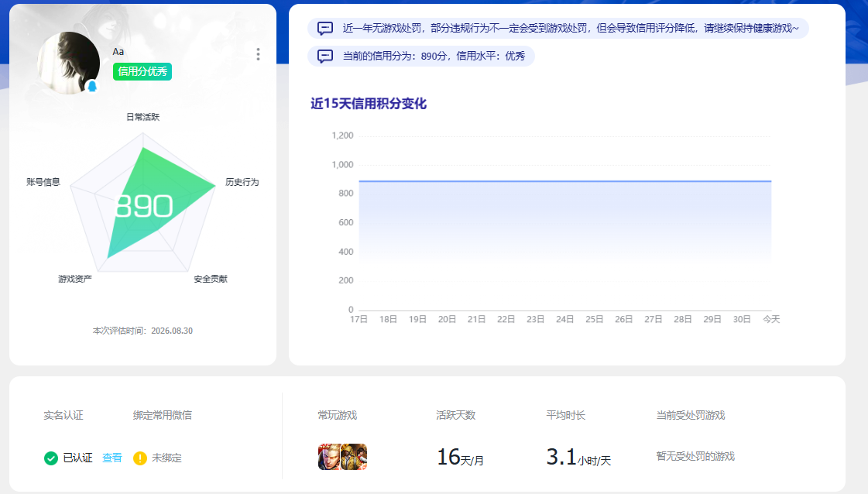
Task: Select the 安全贡献 radar axis label
Action: coord(211,279)
